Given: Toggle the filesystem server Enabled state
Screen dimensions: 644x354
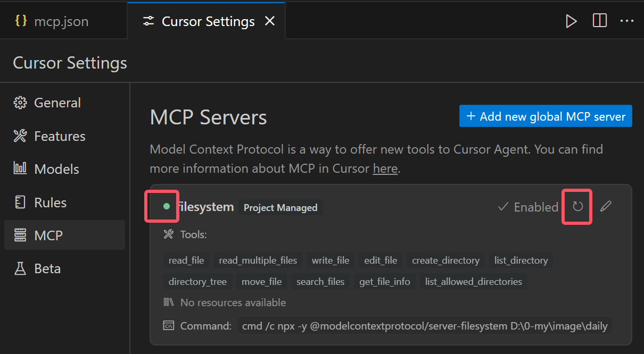Looking at the screenshot, I should [x=528, y=207].
